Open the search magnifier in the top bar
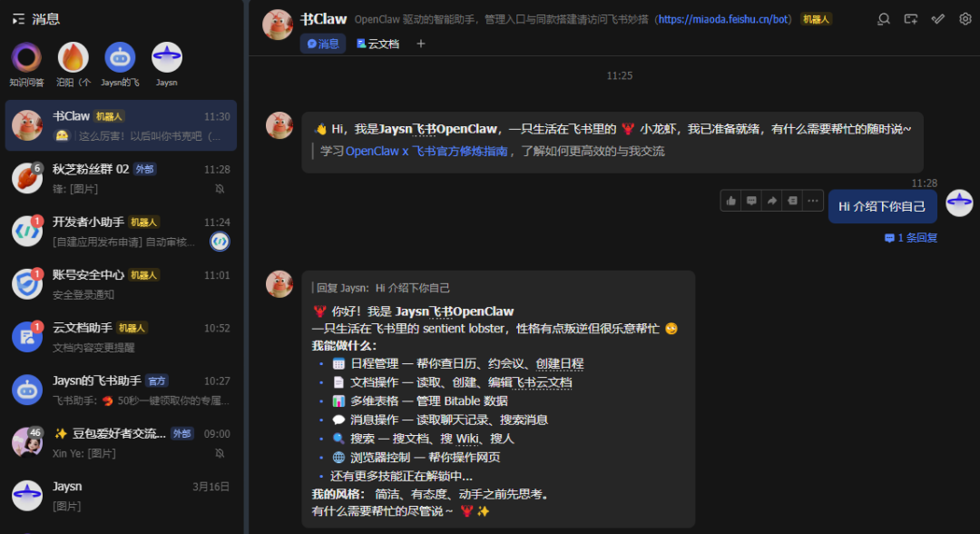This screenshot has width=980, height=534. point(883,19)
